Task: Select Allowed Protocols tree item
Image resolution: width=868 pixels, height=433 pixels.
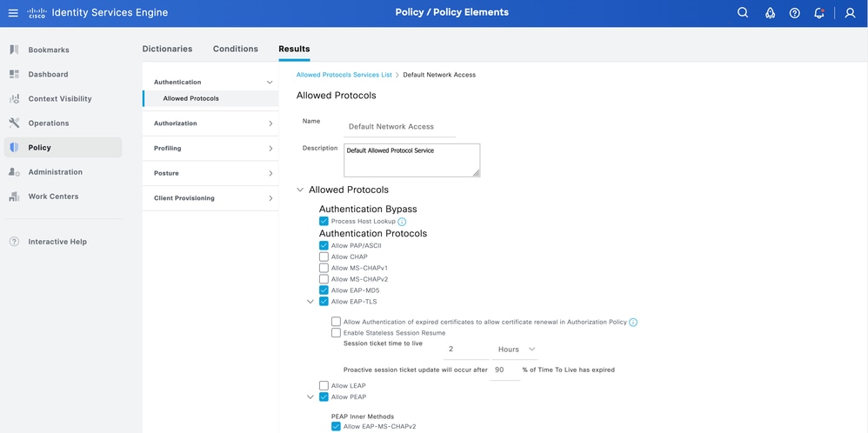Action: 210,98
